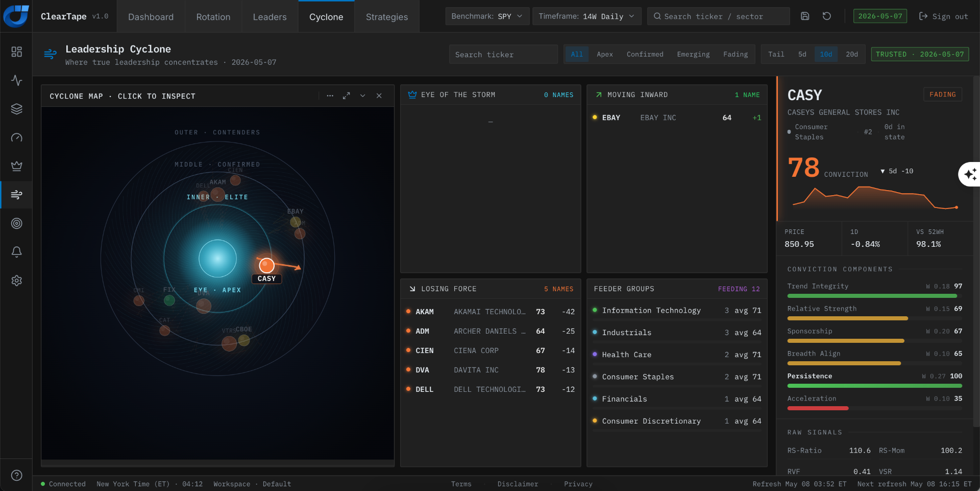Image resolution: width=980 pixels, height=491 pixels.
Task: Open the dashboard grid icon in sidebar
Action: tap(16, 52)
